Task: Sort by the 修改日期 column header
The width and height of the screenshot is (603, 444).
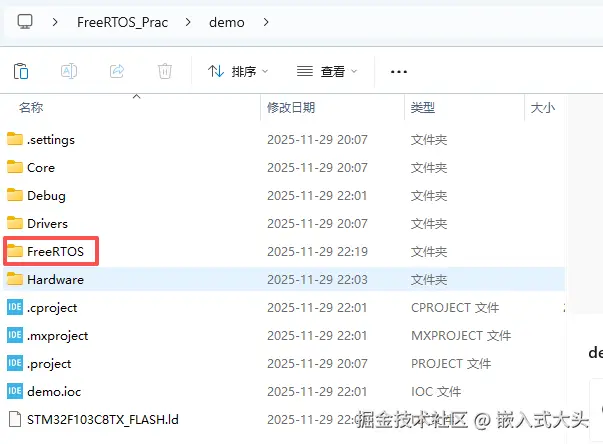Action: (291, 107)
